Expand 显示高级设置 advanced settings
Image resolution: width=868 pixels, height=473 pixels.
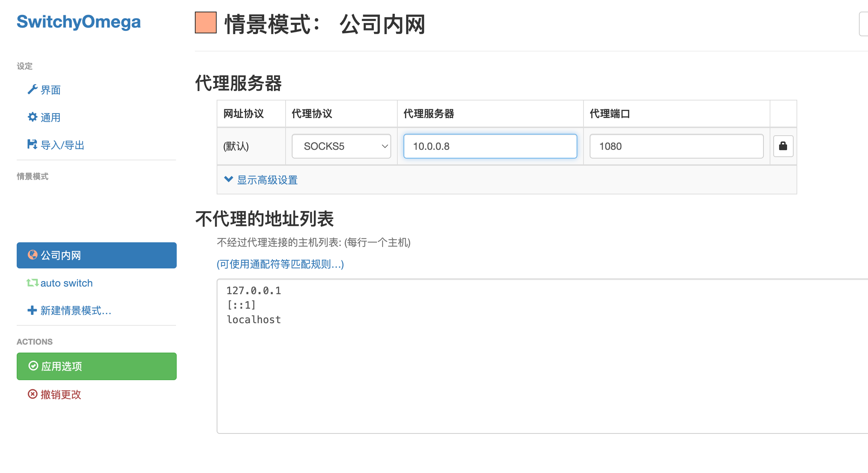[267, 180]
